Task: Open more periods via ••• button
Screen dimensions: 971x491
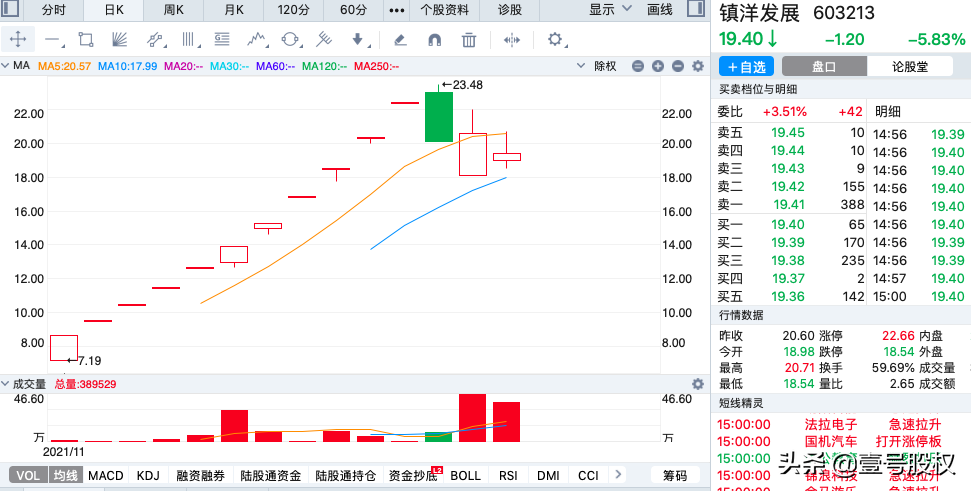Action: [396, 10]
